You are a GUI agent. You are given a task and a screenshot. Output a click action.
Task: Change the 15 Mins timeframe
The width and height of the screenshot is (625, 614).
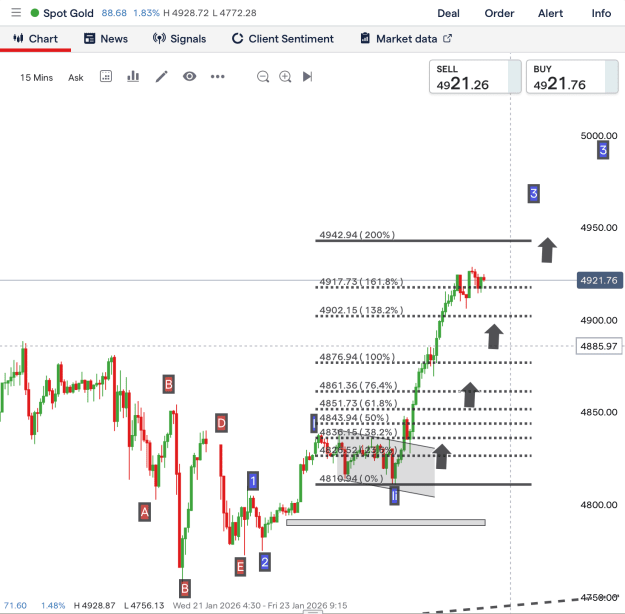(36, 77)
